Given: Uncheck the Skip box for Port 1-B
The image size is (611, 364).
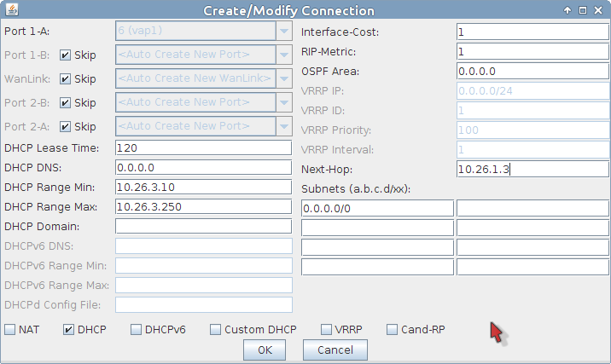Looking at the screenshot, I should point(65,55).
